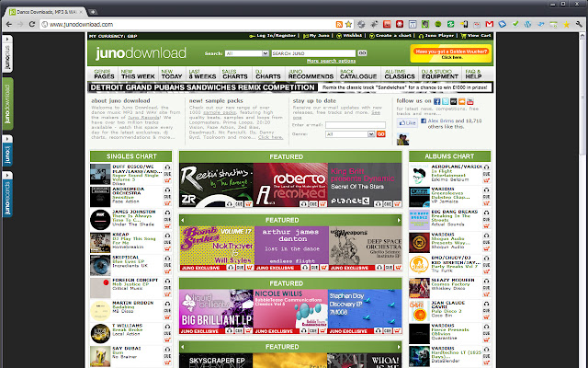Bookmark page with address bar star
The height and width of the screenshot is (368, 588).
click(349, 25)
